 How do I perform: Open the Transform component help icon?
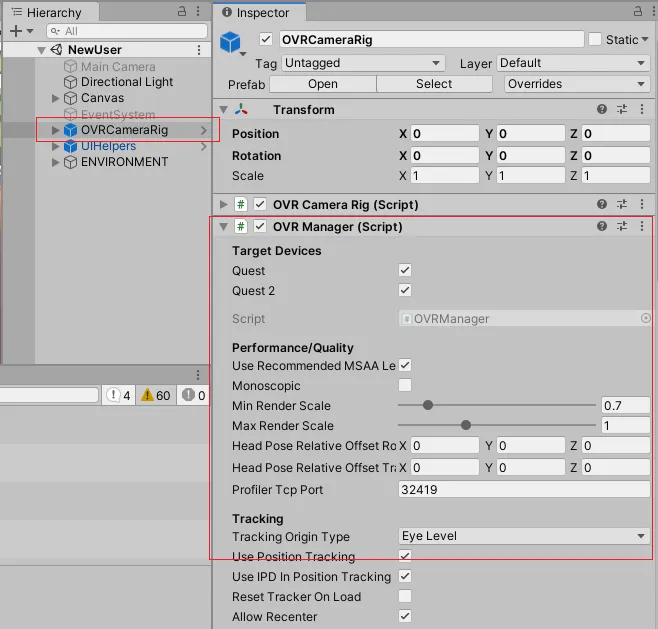[x=602, y=110]
